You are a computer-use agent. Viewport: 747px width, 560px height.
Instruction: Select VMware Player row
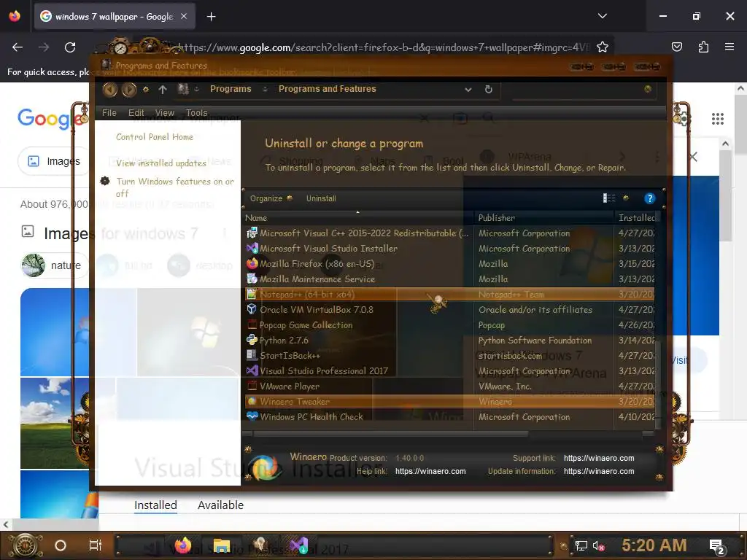449,386
